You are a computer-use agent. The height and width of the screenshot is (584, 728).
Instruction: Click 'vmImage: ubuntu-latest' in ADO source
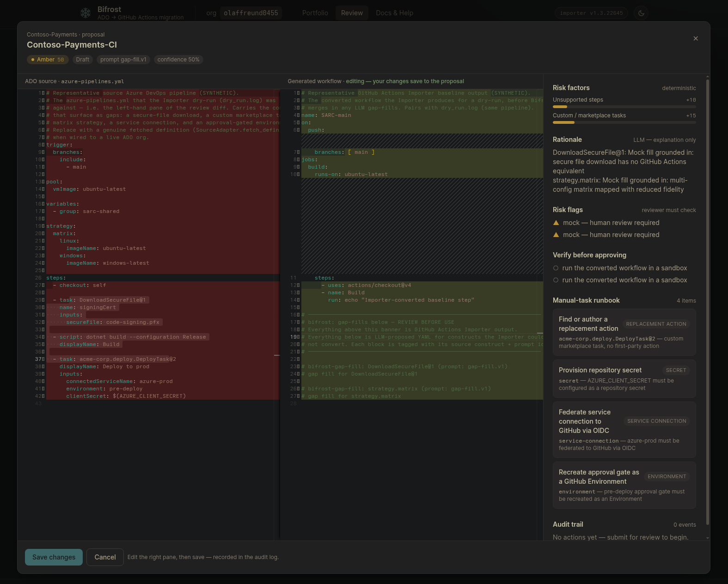coord(89,189)
